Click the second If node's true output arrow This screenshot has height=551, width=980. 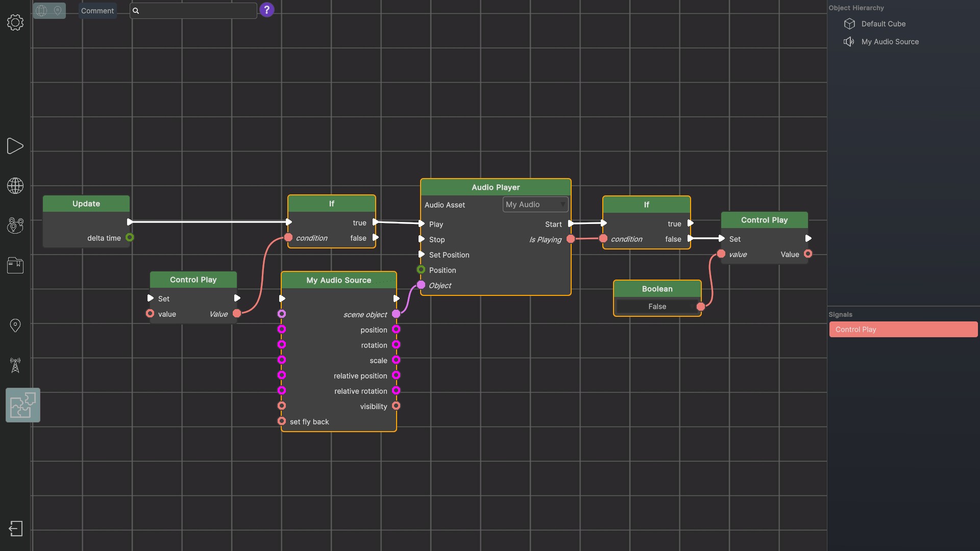tap(691, 223)
